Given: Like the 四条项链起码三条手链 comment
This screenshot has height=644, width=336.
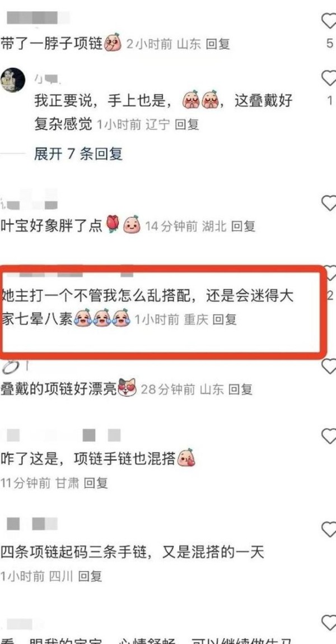Looking at the screenshot, I should click(x=329, y=530).
